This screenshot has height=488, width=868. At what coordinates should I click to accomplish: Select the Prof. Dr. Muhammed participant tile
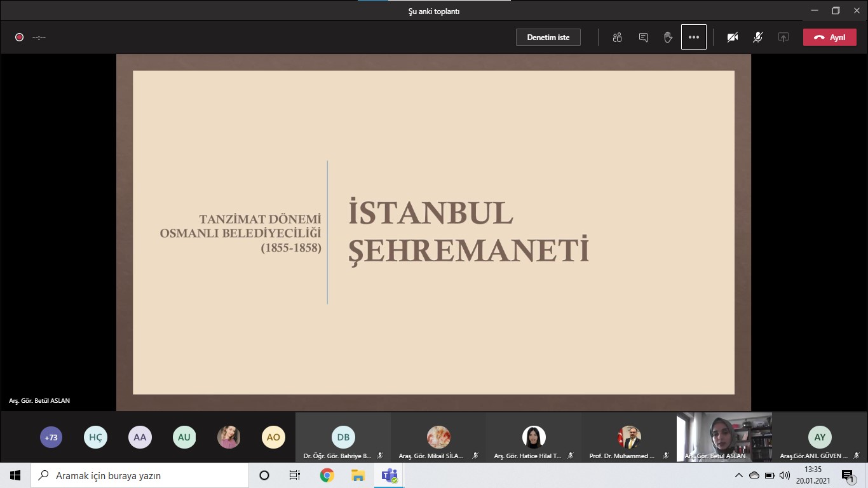tap(629, 437)
